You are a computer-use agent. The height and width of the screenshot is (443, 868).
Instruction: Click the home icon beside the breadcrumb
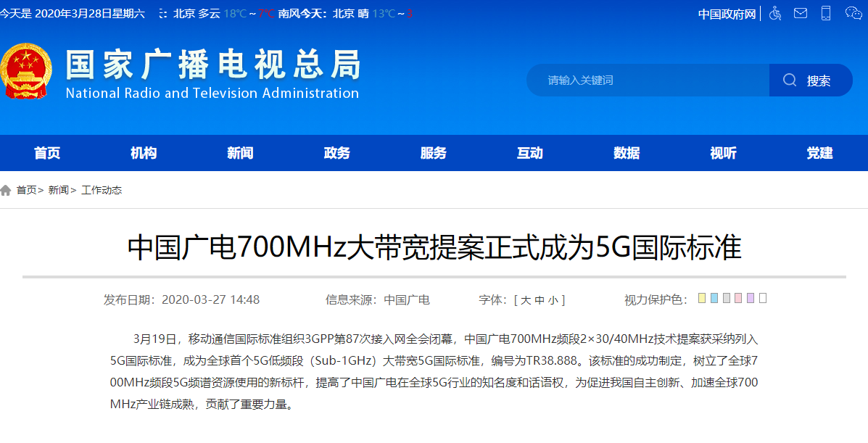(6, 190)
